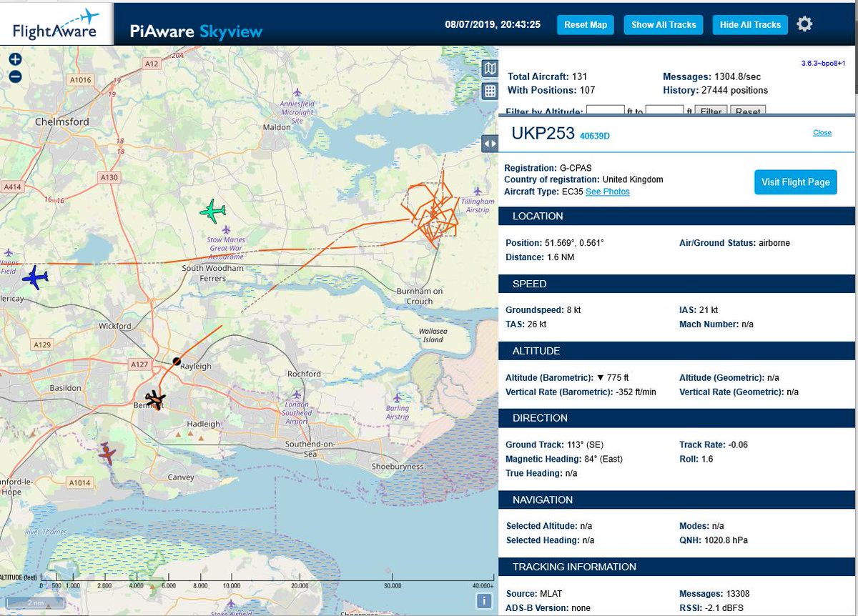Focus the minimum altitude filter field
This screenshot has height=616, width=858.
pyautogui.click(x=606, y=111)
